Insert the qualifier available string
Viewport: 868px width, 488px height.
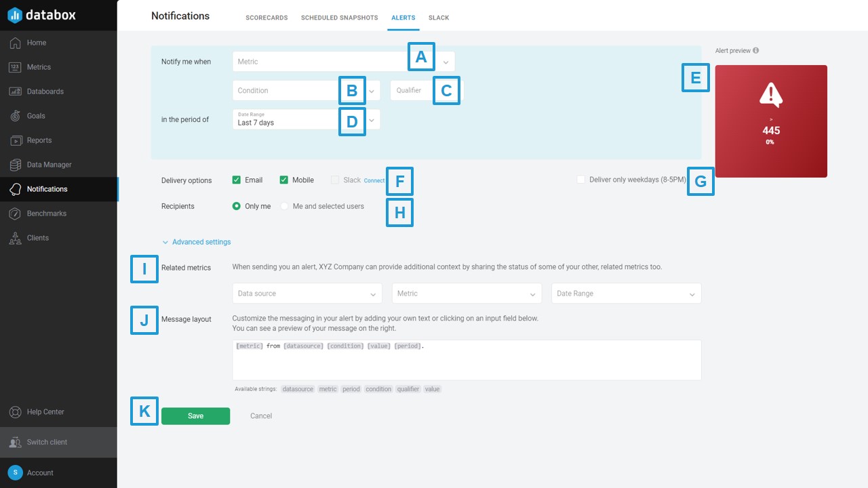pyautogui.click(x=408, y=389)
